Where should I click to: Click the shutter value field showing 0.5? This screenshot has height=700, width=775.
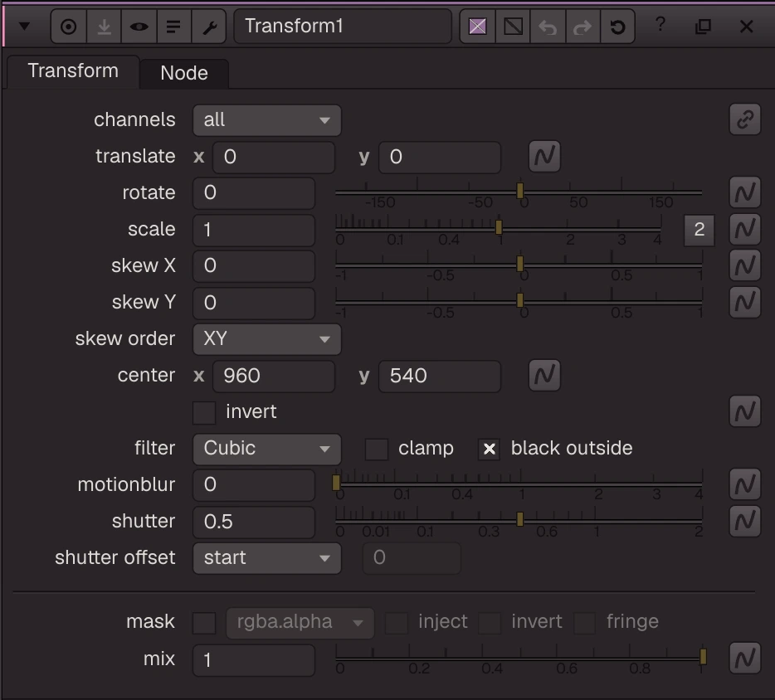click(254, 523)
